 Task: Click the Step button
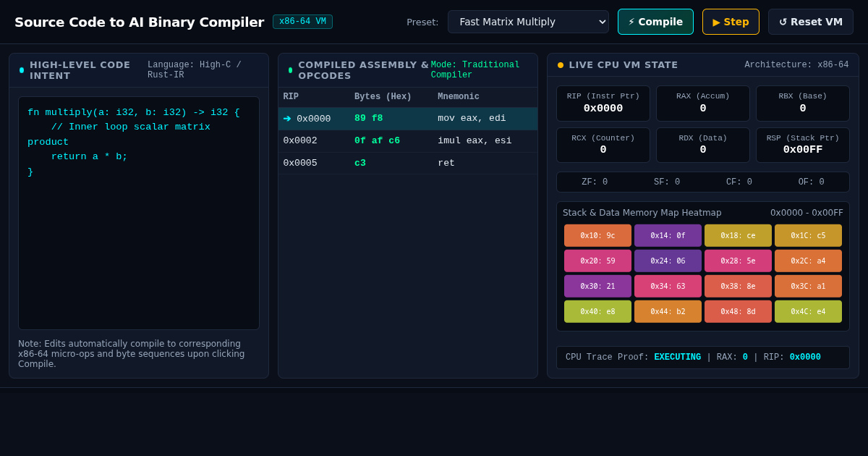731,22
